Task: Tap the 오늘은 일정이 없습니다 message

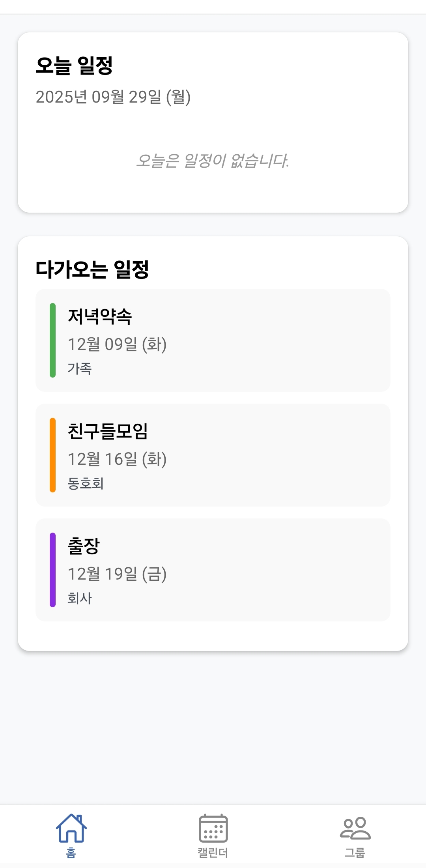Action: (213, 161)
